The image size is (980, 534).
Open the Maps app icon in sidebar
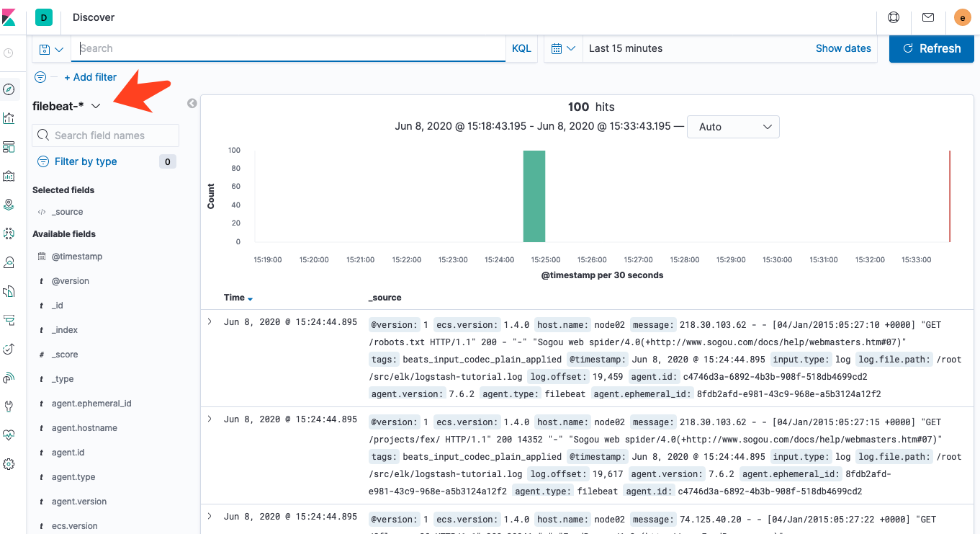point(9,205)
